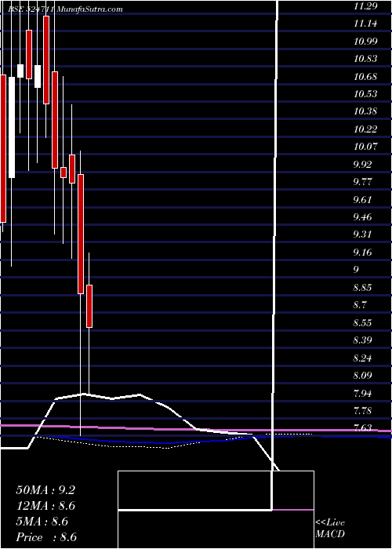
Task: Click the 50MA : 9.2 reading
Action: pos(45,490)
